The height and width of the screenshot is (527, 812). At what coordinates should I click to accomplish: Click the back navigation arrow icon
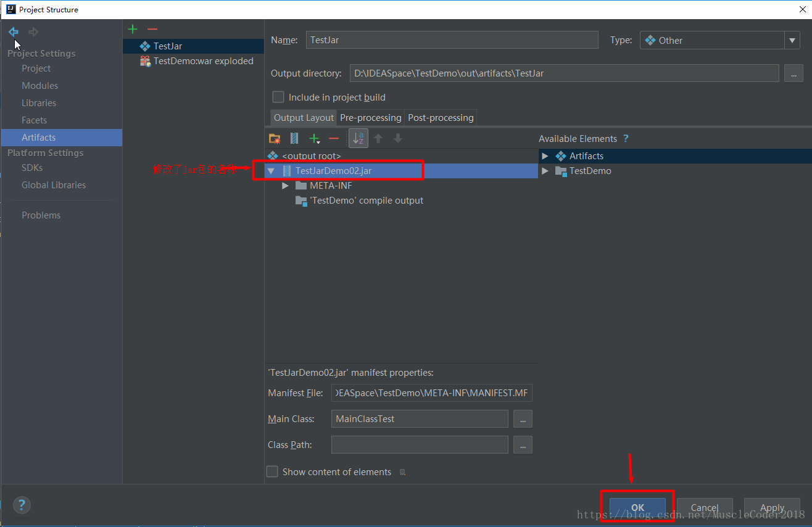coord(13,31)
